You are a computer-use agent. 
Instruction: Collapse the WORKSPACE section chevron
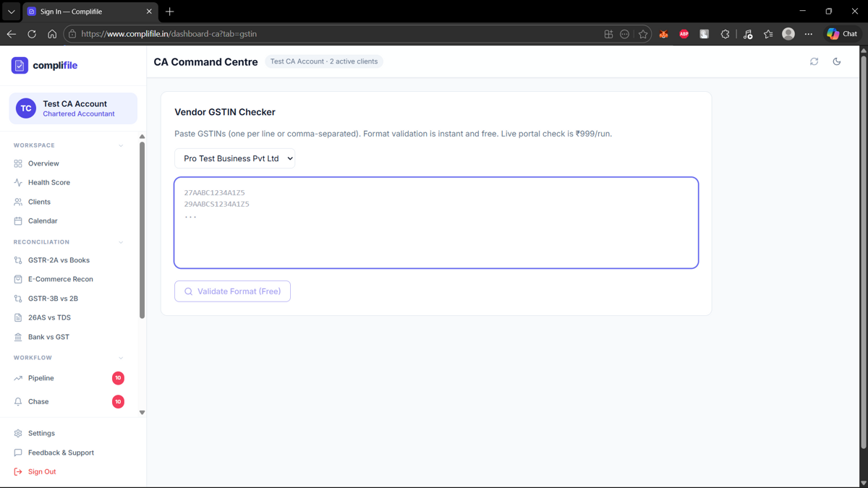coord(121,145)
